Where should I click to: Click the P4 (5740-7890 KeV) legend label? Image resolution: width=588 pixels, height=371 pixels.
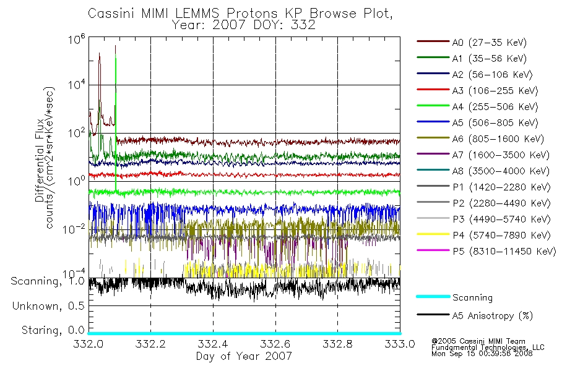pyautogui.click(x=501, y=236)
